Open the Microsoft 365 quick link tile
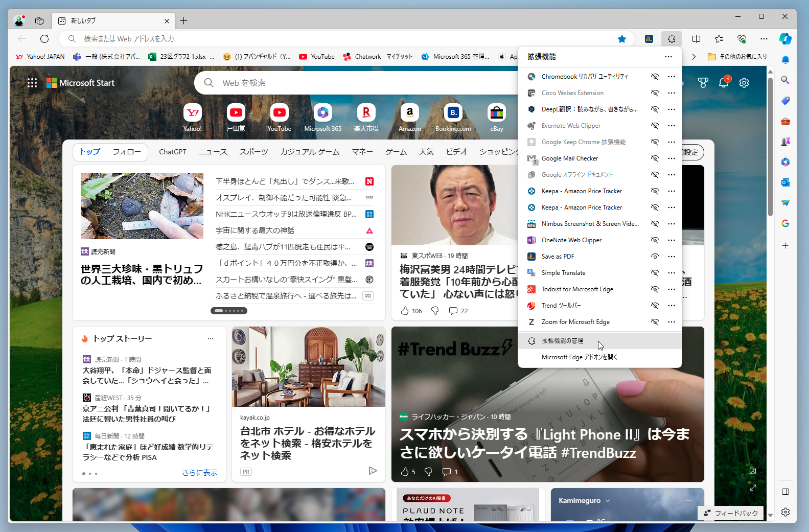The height and width of the screenshot is (532, 809). 323,118
